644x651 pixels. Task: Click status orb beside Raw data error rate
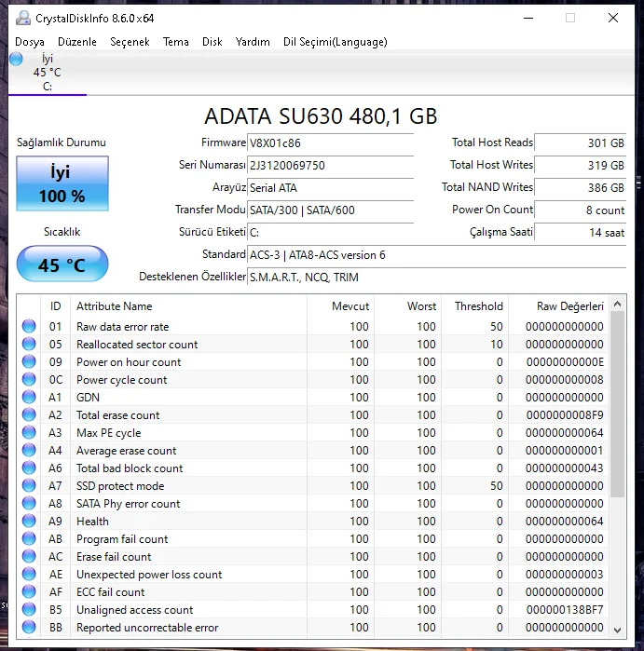pyautogui.click(x=29, y=327)
